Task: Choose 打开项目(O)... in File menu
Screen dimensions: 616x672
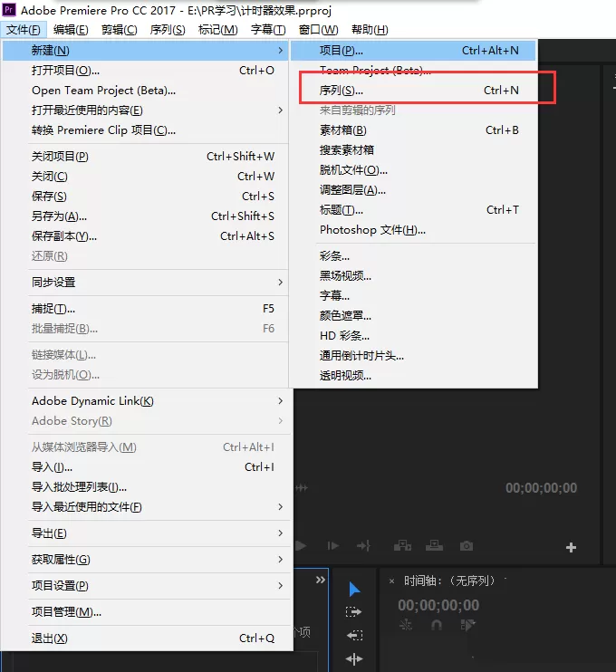Action: (x=146, y=71)
